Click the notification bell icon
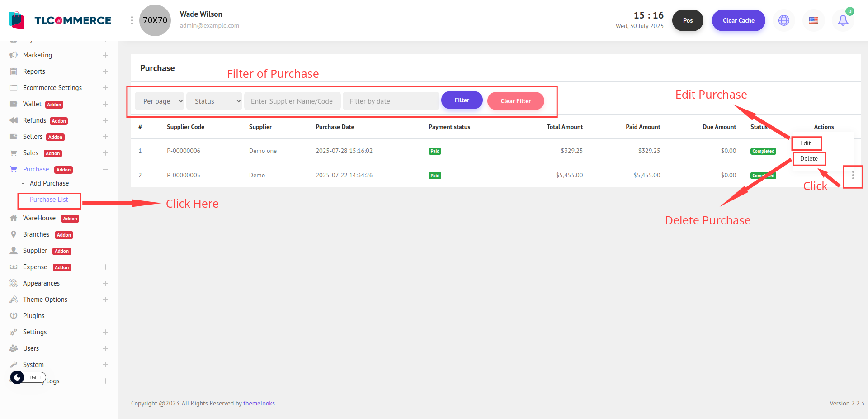Viewport: 868px width, 419px height. pyautogui.click(x=843, y=20)
